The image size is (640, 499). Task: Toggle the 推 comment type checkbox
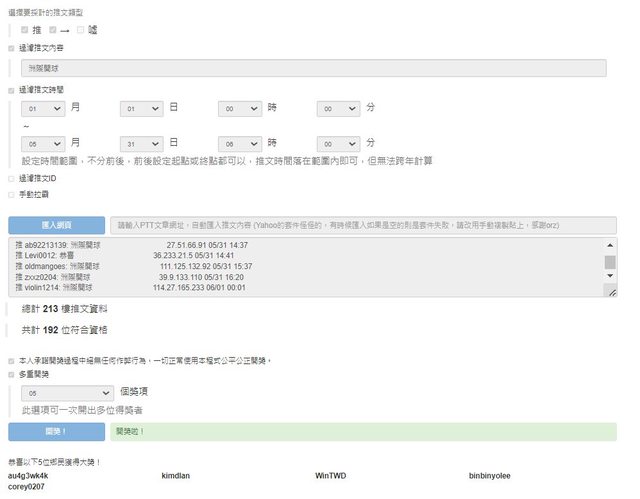(x=25, y=30)
